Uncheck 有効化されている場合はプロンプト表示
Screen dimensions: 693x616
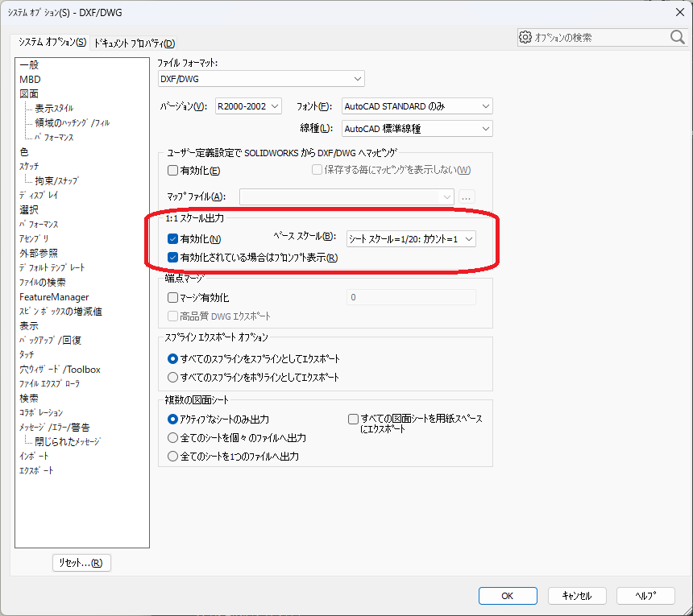[172, 257]
